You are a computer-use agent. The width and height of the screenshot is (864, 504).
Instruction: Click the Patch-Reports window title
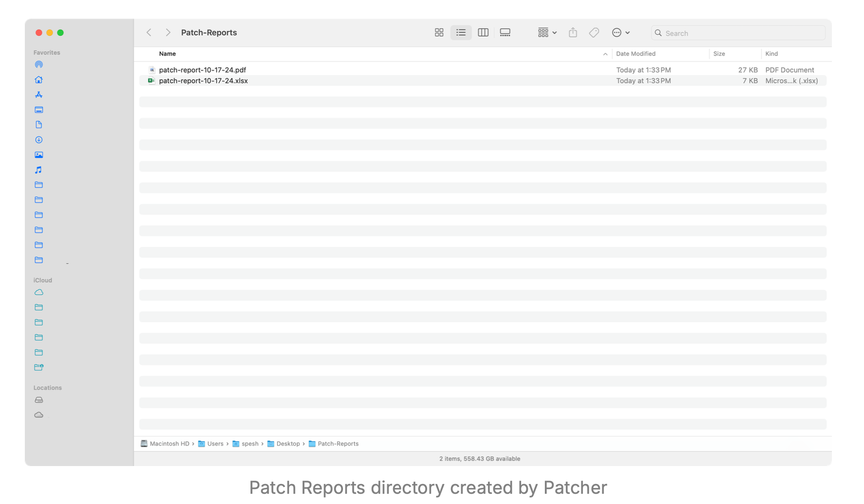point(209,33)
